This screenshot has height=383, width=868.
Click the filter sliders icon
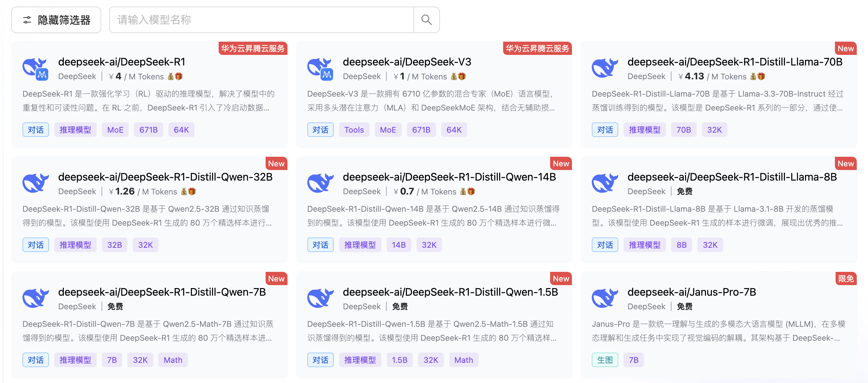27,20
